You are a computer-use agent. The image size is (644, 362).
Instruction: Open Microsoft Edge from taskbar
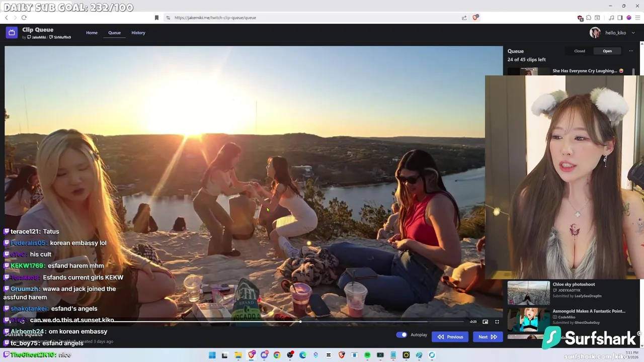(x=303, y=355)
